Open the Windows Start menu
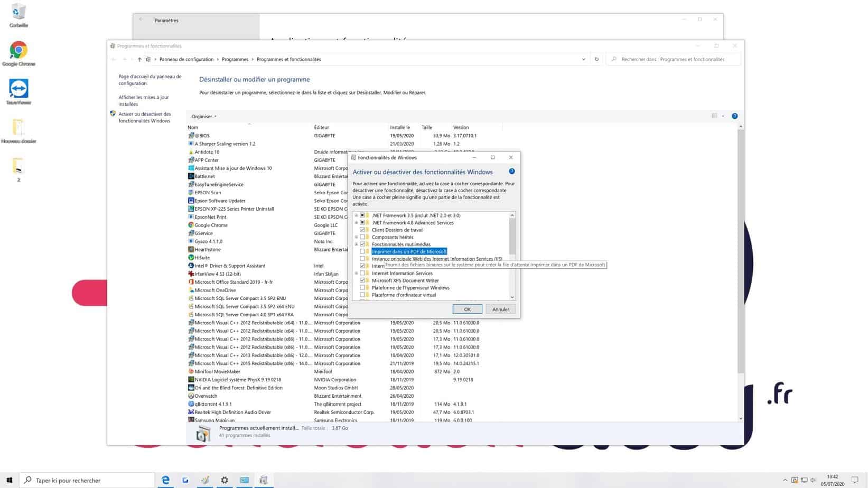This screenshot has width=868, height=488. (10, 480)
